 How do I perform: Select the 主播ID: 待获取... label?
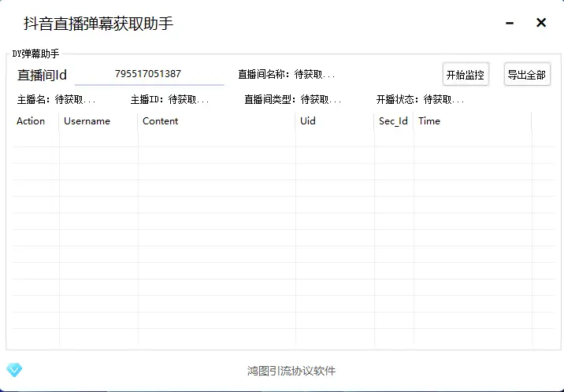(170, 99)
